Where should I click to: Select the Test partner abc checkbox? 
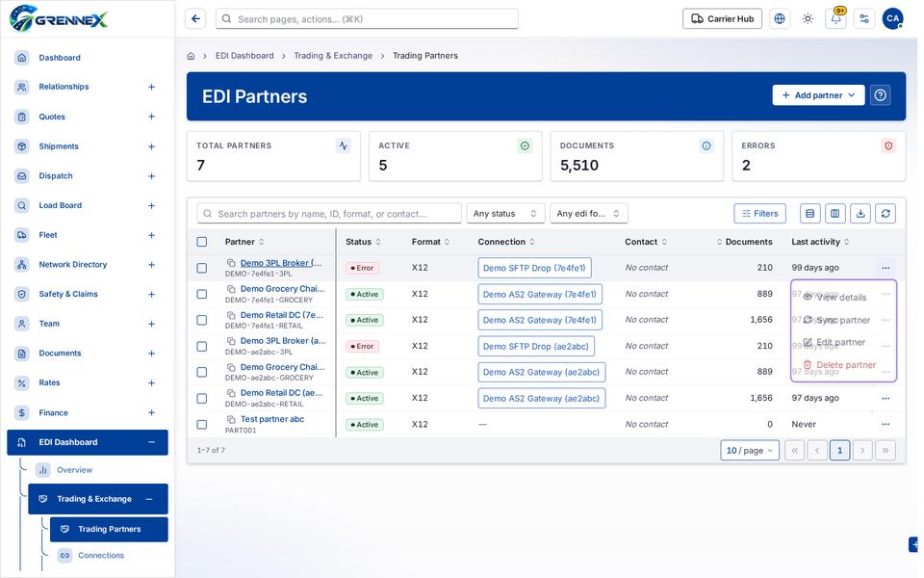(x=202, y=424)
